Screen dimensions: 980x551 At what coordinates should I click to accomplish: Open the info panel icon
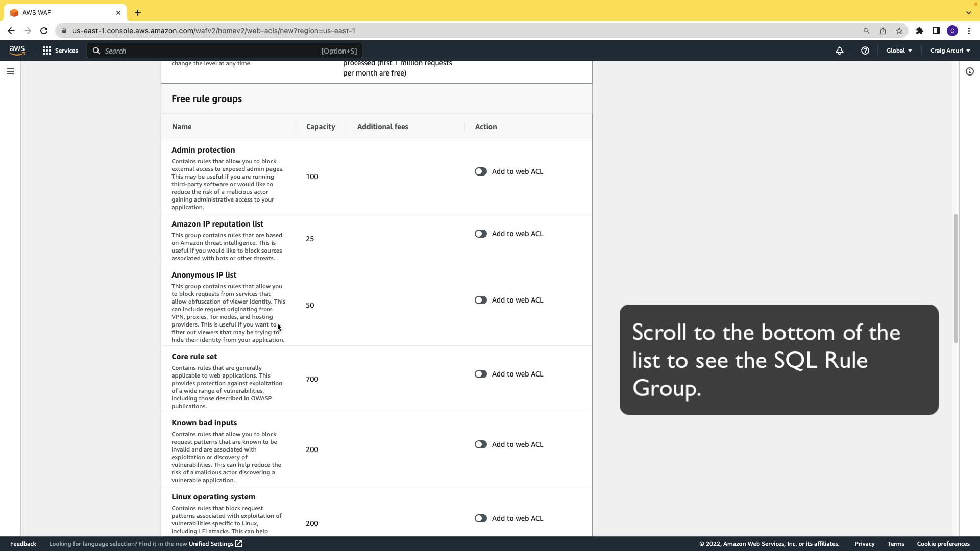pos(969,71)
